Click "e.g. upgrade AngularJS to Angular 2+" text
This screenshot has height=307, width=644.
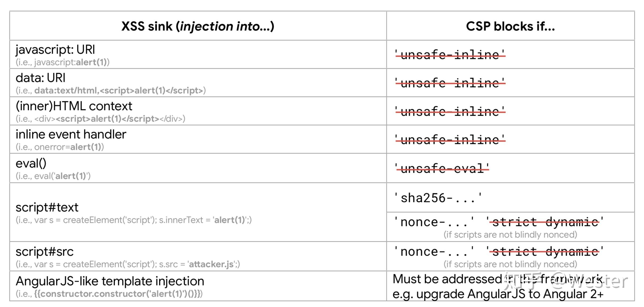(x=498, y=294)
